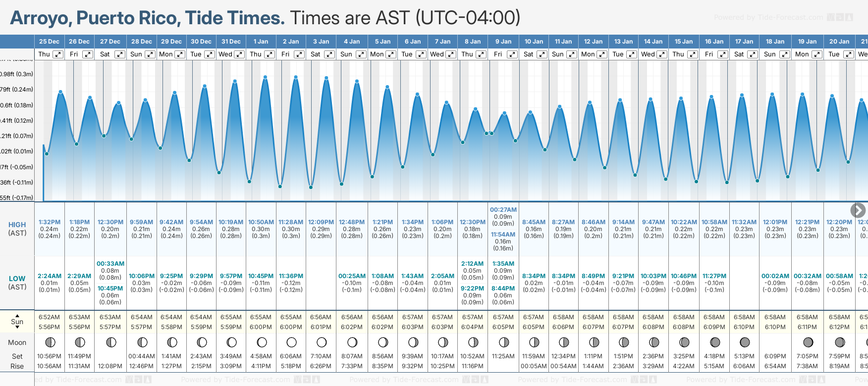Click the 11:28AM high tide peak on 2 Jan
Viewport: 868px width, 386px height.
tap(296, 77)
